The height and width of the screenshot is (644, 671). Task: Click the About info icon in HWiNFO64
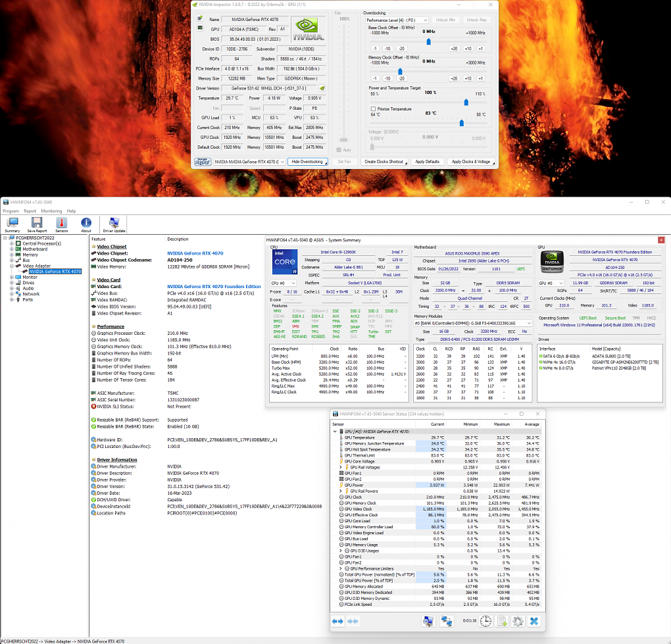click(86, 224)
